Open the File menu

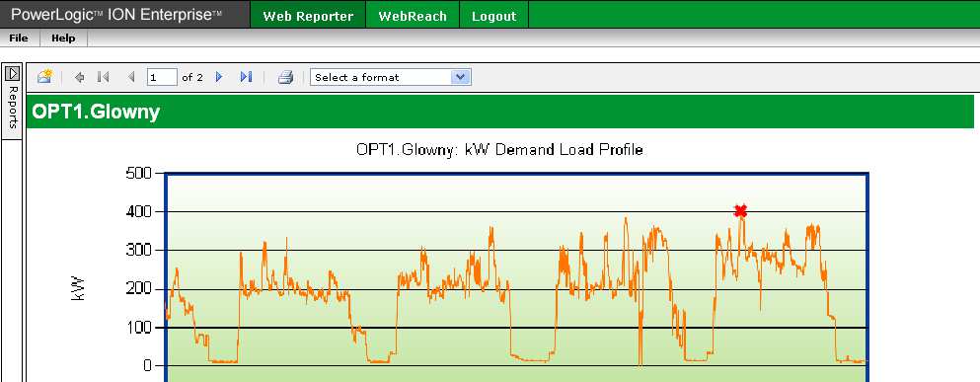click(x=19, y=38)
